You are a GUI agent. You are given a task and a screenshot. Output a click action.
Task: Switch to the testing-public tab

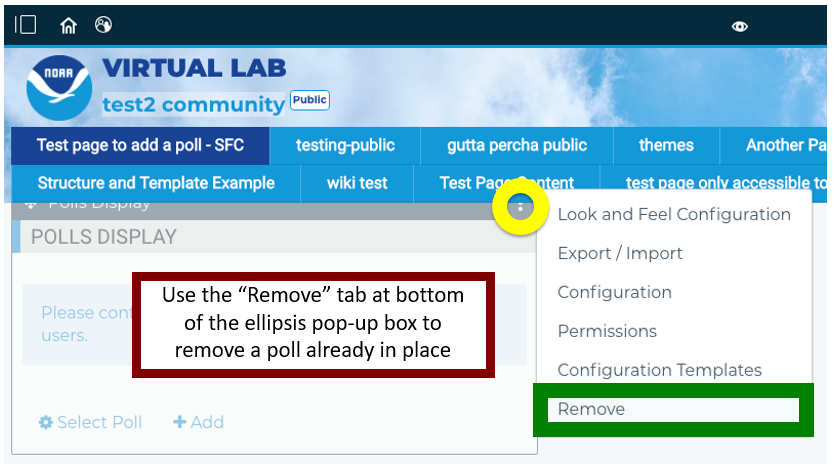[x=345, y=145]
